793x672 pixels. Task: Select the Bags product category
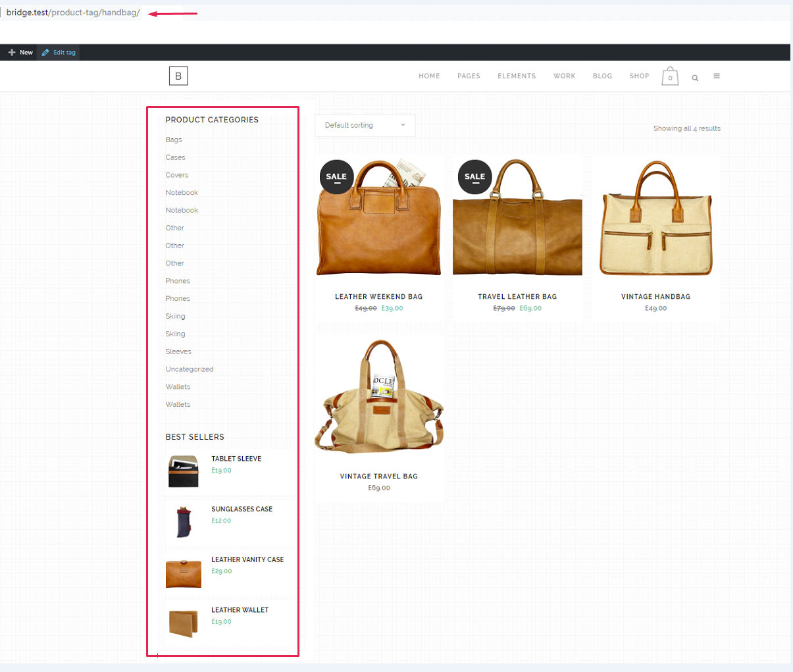click(174, 140)
